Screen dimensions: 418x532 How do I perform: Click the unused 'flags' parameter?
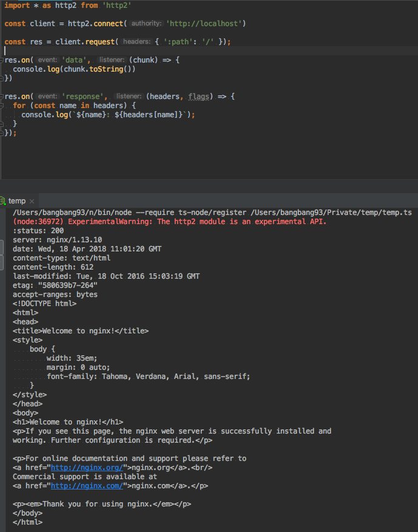tap(200, 97)
